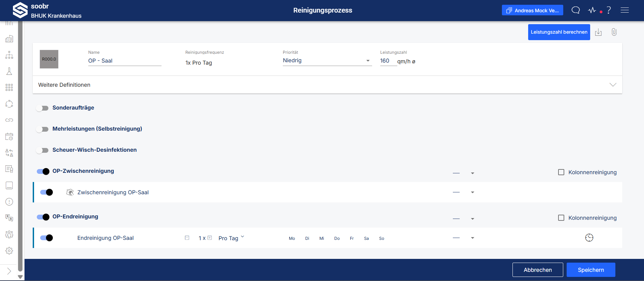Select Mo weekday in Endreinigung row

(x=292, y=238)
